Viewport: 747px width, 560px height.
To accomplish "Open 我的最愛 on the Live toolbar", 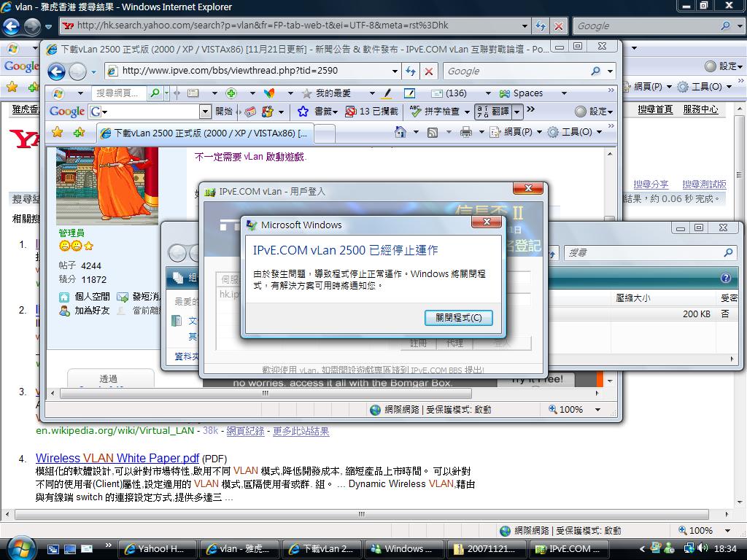I will point(328,93).
